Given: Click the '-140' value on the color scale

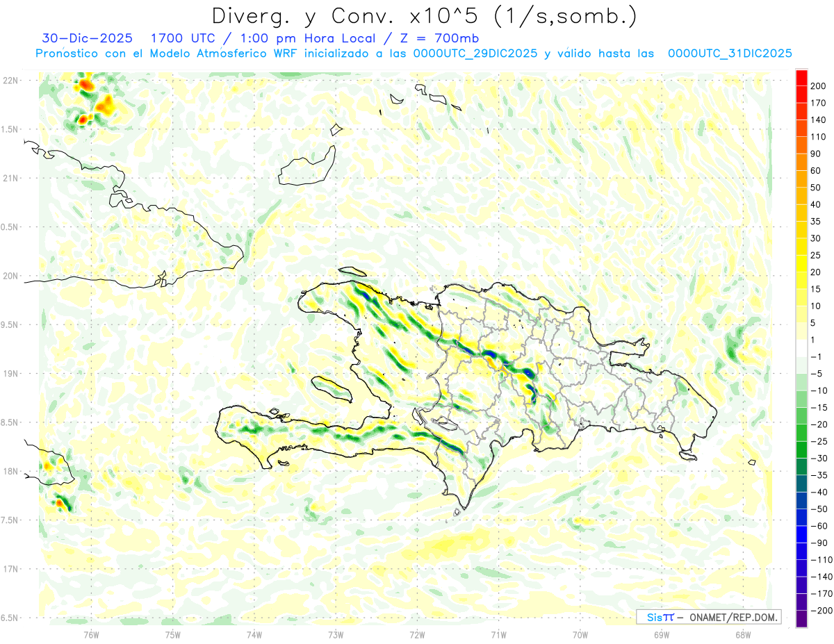Looking at the screenshot, I should pos(820,577).
